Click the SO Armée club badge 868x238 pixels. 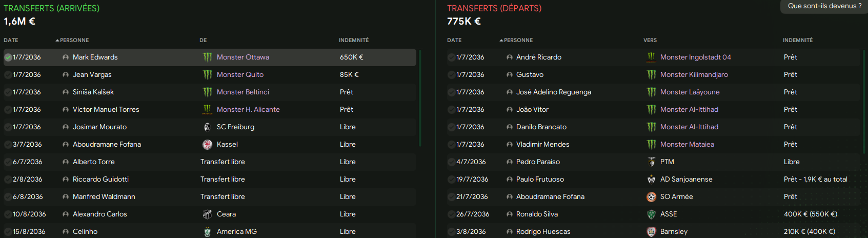(651, 197)
